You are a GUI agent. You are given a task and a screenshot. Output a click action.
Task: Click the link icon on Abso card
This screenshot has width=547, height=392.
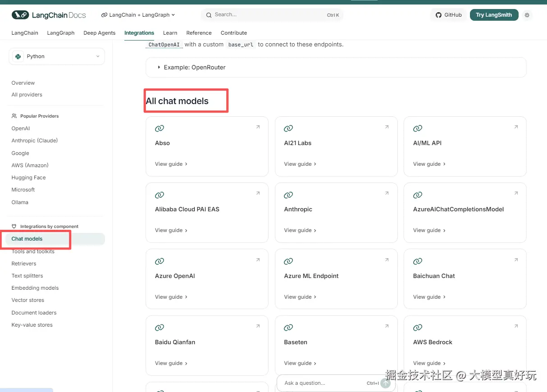160,129
